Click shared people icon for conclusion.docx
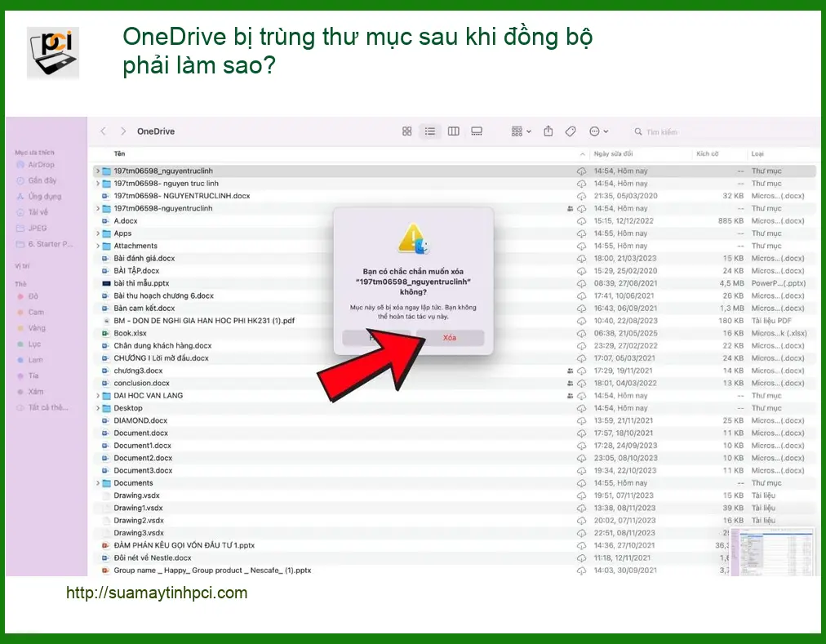 click(x=570, y=383)
